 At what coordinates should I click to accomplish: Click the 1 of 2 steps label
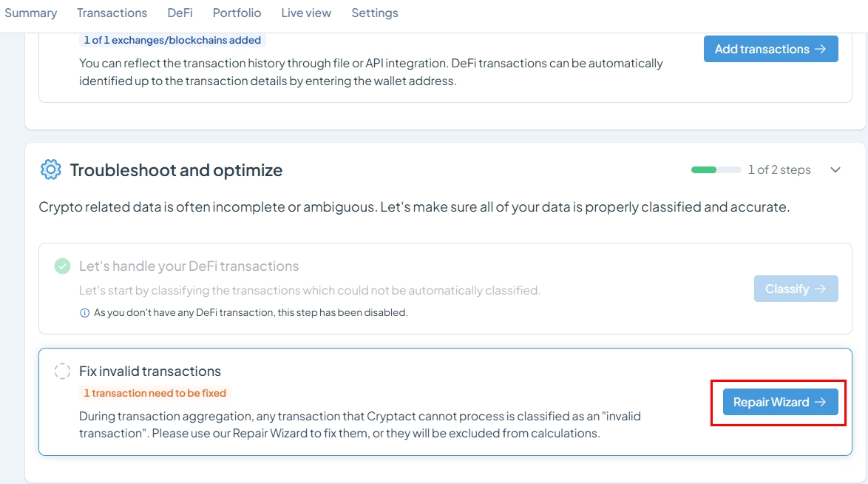(779, 169)
